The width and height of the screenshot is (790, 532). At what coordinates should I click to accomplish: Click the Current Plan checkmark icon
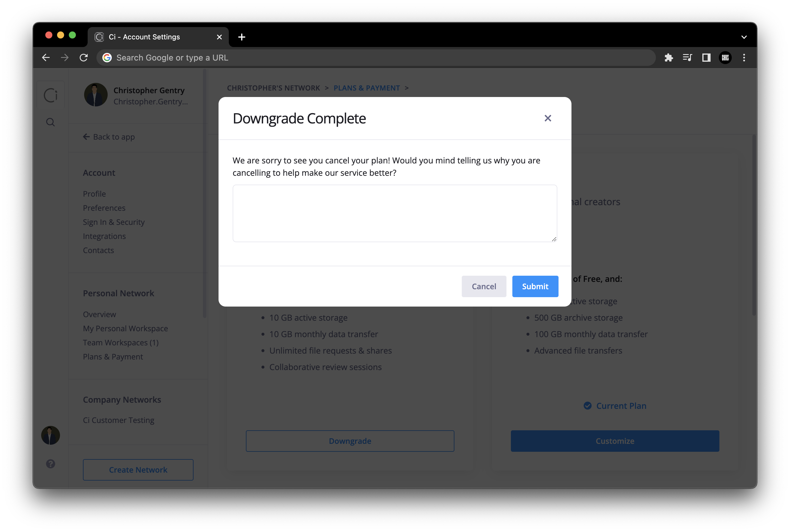point(587,406)
